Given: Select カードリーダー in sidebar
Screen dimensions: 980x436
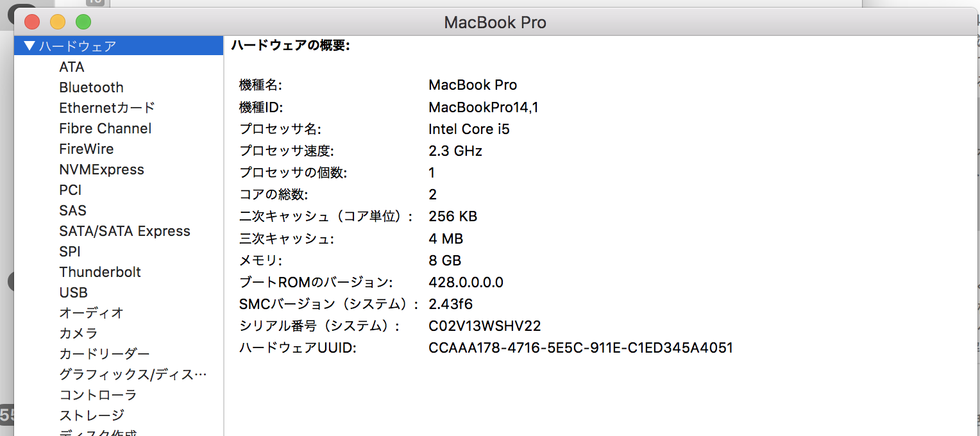Looking at the screenshot, I should click(x=104, y=354).
